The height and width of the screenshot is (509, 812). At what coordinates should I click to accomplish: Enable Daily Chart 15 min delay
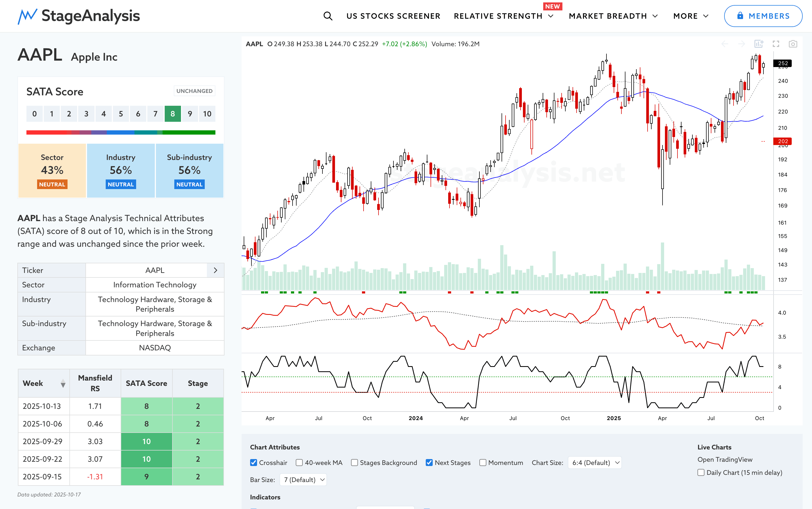pyautogui.click(x=701, y=472)
